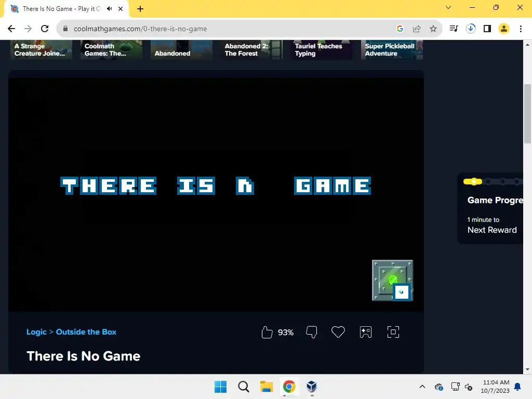532x399 pixels.
Task: Open Chrome profile avatar
Action: pyautogui.click(x=504, y=29)
